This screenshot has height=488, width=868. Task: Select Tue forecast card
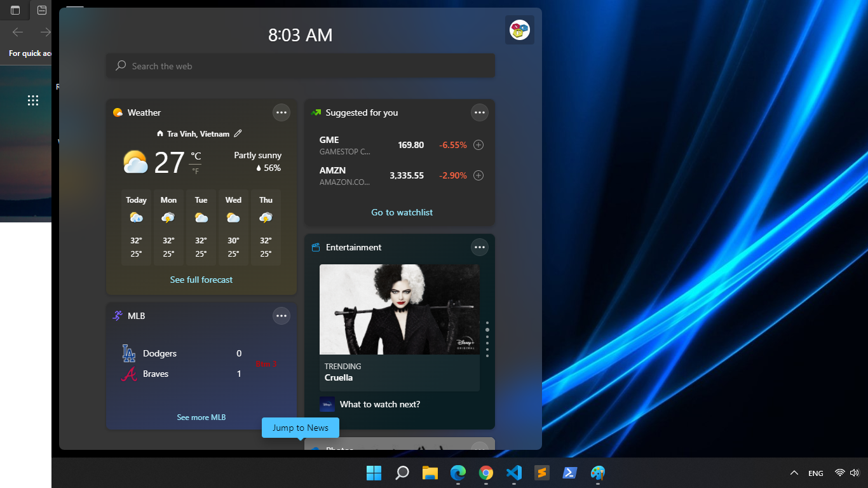coord(201,227)
